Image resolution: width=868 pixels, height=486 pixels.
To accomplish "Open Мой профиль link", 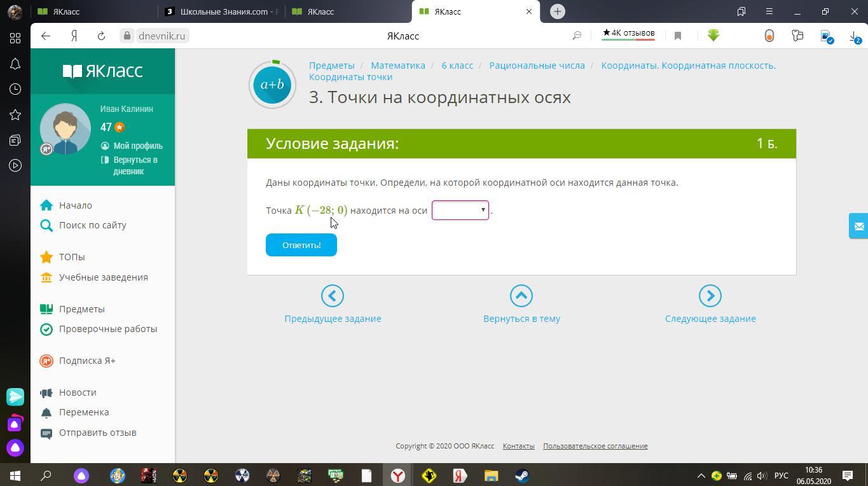I will click(x=137, y=146).
